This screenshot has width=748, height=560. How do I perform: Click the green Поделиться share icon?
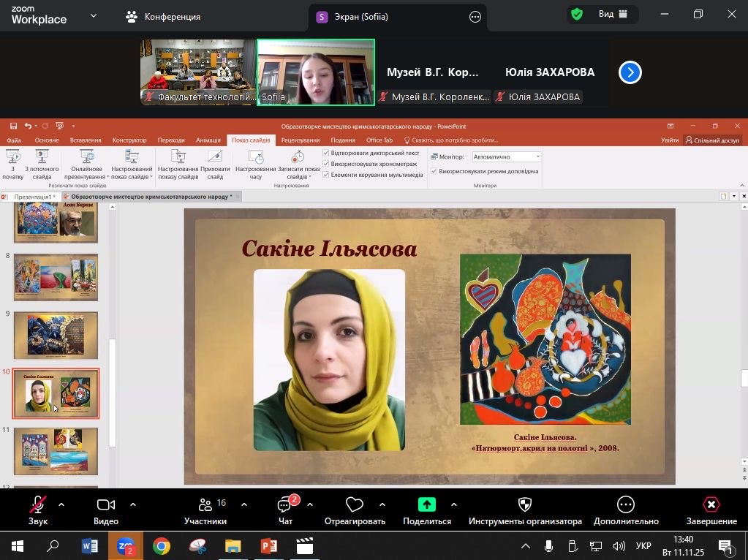426,504
